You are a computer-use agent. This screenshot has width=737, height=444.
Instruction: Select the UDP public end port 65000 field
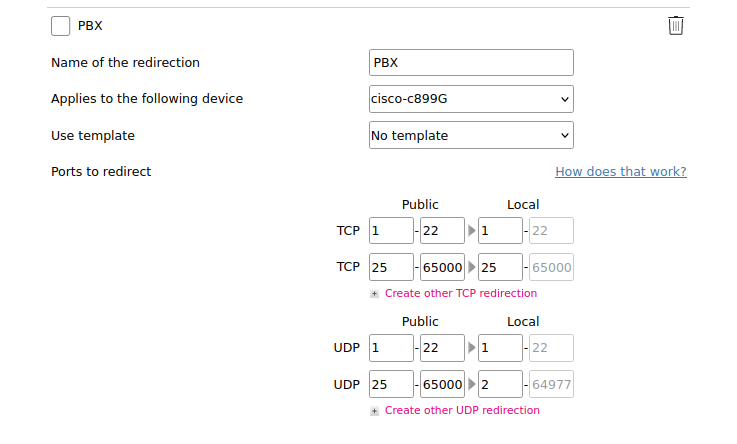(x=442, y=384)
